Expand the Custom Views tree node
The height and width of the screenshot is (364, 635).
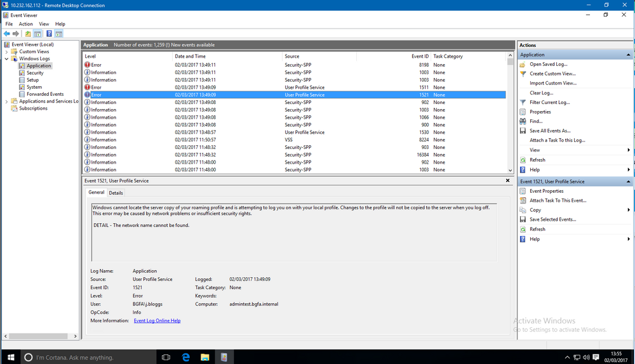tap(6, 52)
